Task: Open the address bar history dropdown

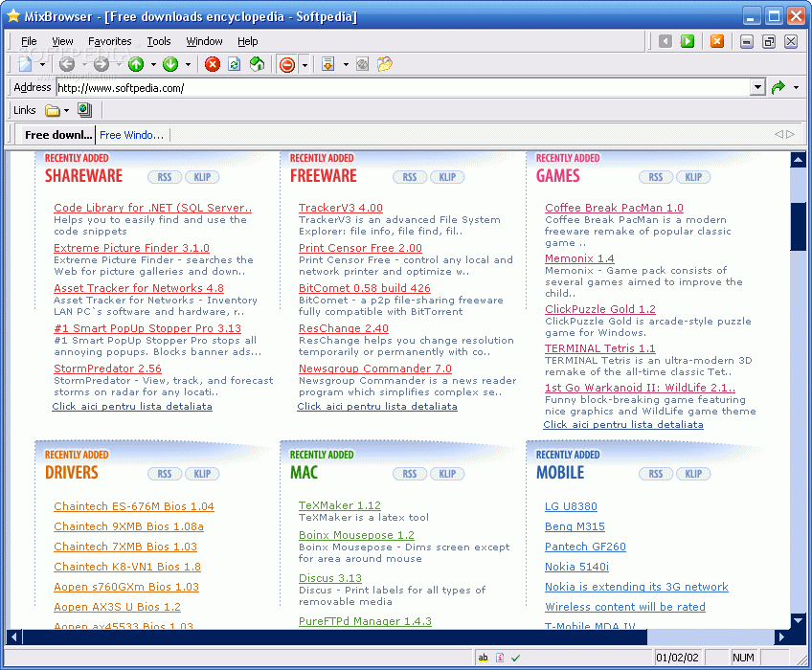Action: click(757, 87)
